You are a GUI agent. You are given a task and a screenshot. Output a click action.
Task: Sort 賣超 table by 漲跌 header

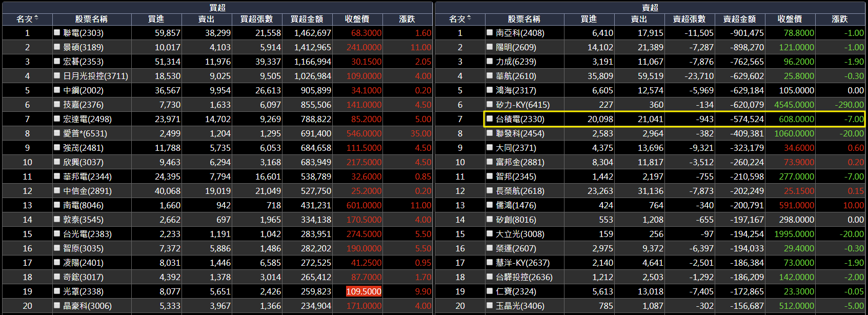click(840, 19)
